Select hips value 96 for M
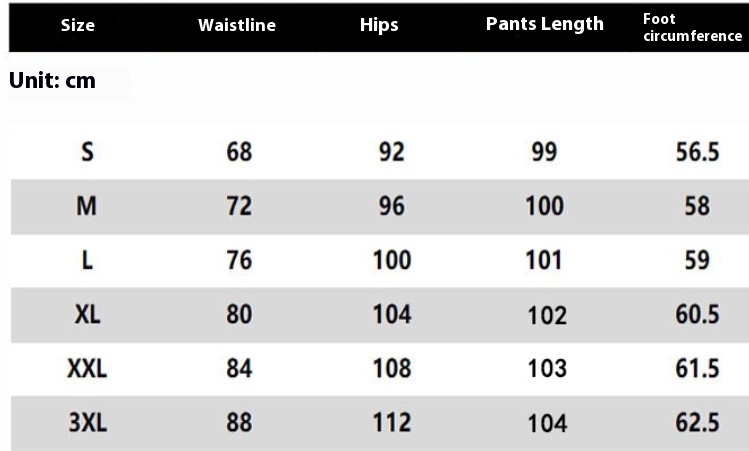The height and width of the screenshot is (451, 749). point(392,206)
